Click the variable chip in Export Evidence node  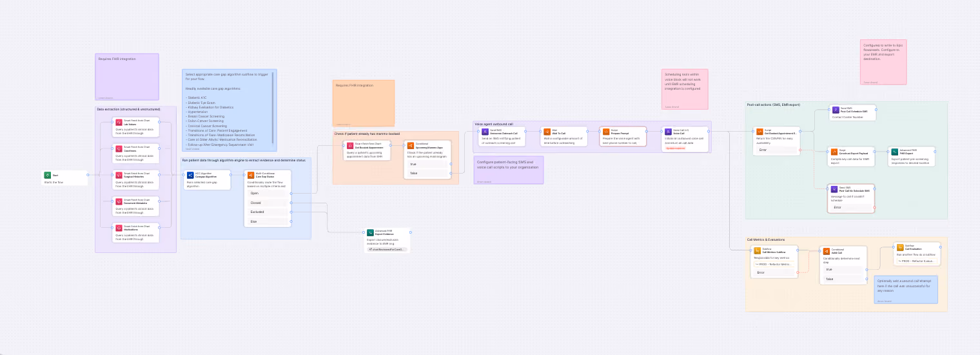click(x=387, y=249)
